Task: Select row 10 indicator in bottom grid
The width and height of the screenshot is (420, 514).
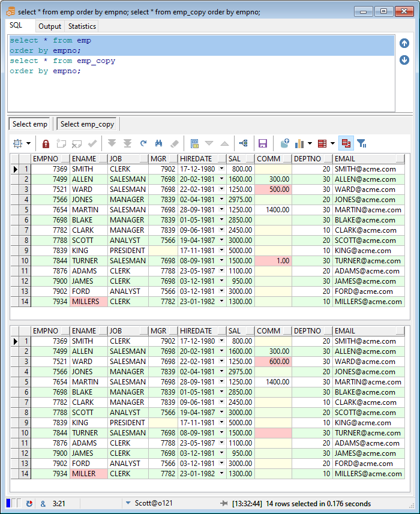Action: (x=25, y=432)
